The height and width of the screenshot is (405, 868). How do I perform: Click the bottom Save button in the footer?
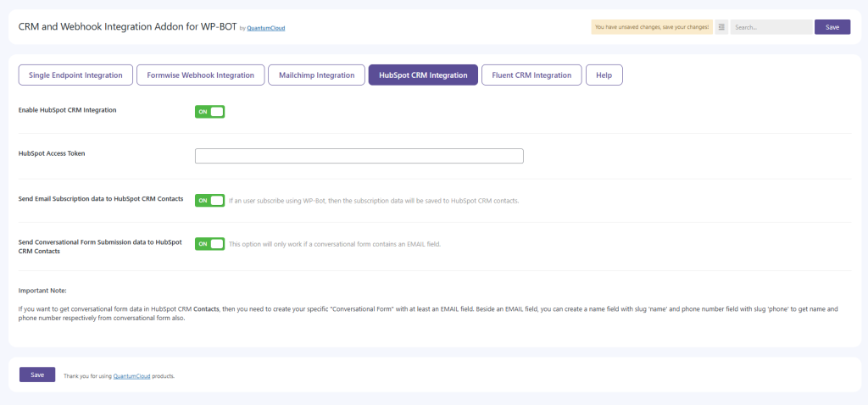coord(37,374)
